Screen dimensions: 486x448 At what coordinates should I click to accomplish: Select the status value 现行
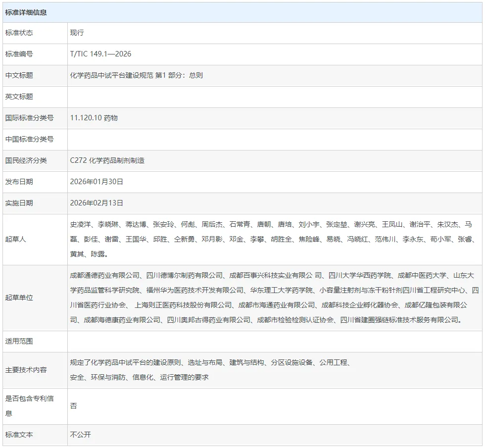tap(77, 33)
